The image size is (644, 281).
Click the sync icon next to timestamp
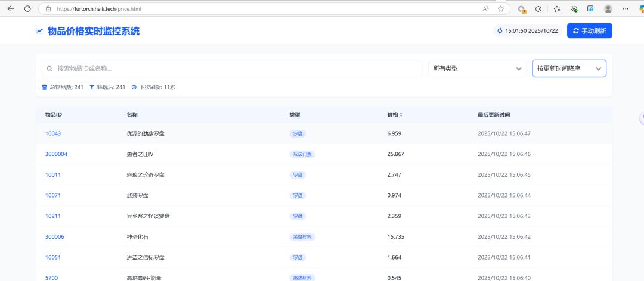point(500,31)
